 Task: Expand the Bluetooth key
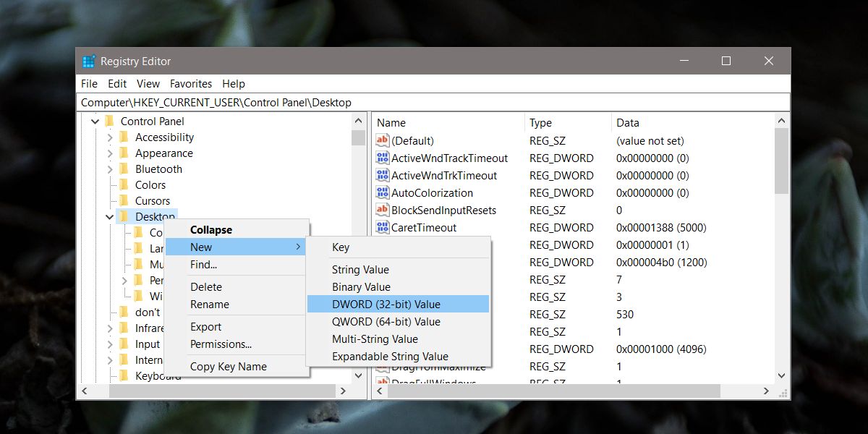pos(110,169)
